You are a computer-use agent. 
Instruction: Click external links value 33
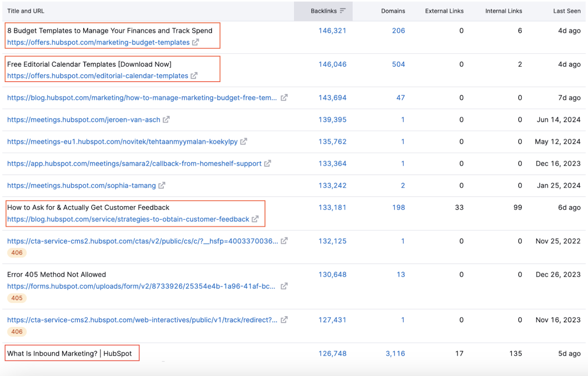(459, 208)
